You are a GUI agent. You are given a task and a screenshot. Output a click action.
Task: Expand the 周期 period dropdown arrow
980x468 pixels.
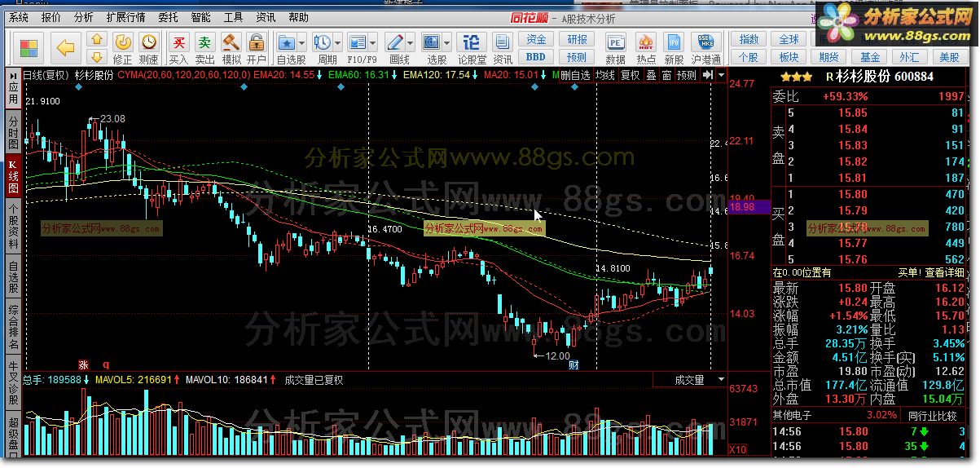(337, 42)
